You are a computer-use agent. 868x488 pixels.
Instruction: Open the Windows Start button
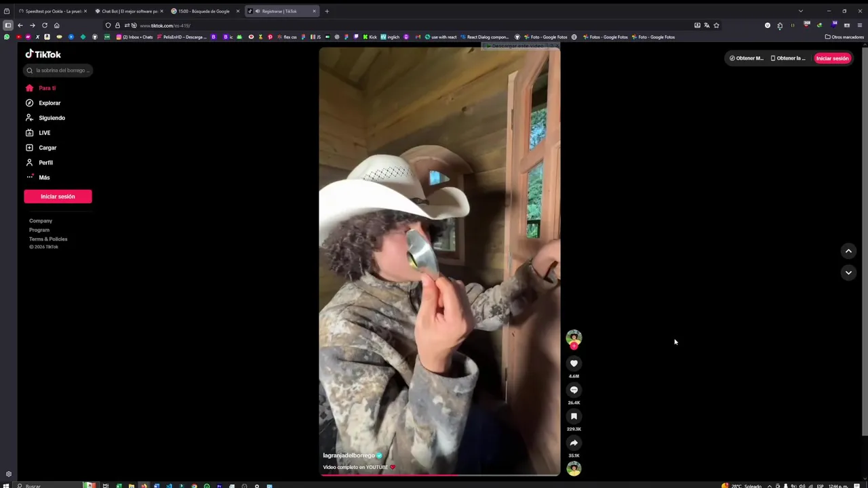[x=7, y=485]
